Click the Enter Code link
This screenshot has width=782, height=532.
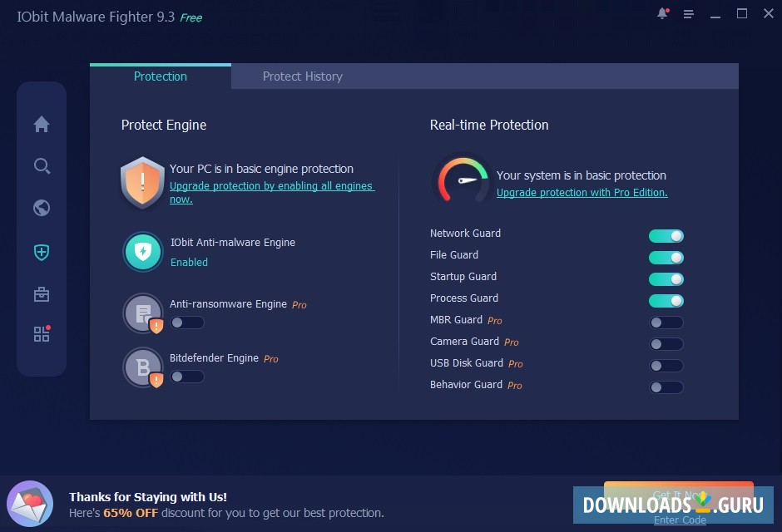pos(680,520)
